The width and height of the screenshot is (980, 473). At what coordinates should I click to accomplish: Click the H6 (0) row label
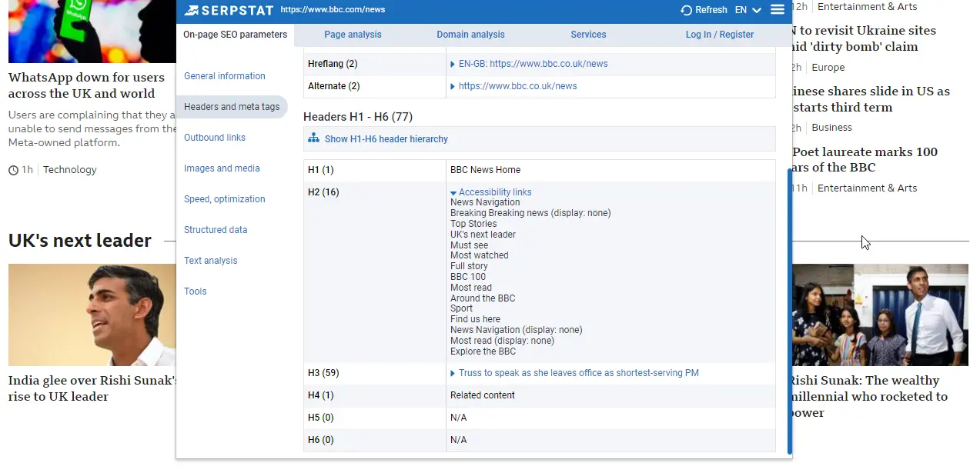(321, 440)
